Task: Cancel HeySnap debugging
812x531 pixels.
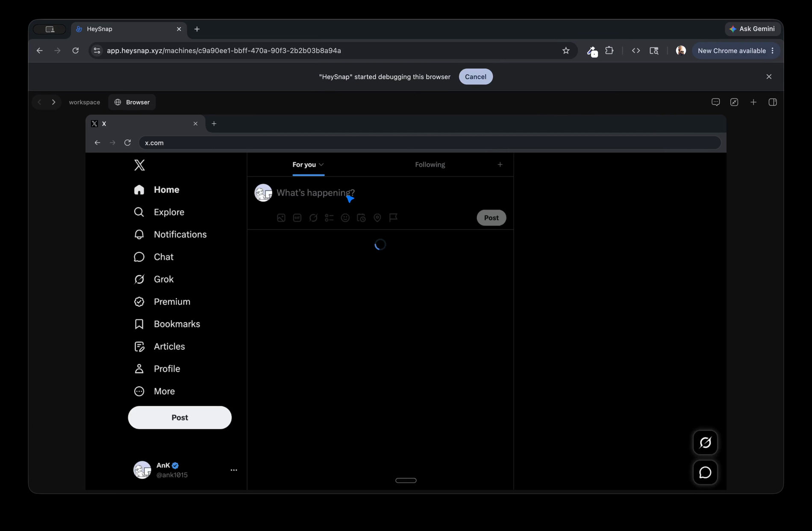Action: (x=476, y=77)
